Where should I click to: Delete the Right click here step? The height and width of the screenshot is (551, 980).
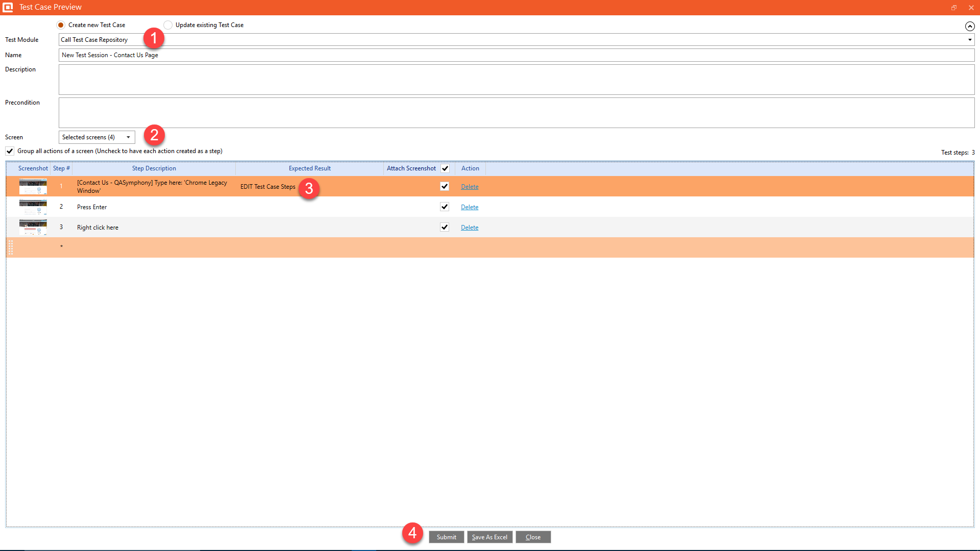coord(470,228)
